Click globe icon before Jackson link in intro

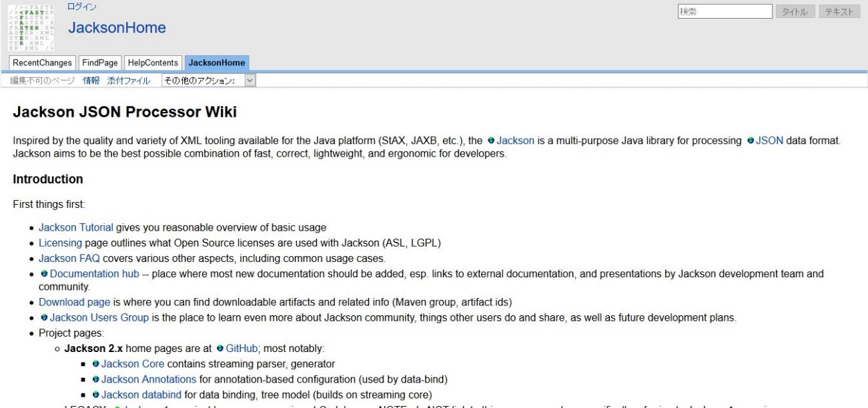coord(492,142)
